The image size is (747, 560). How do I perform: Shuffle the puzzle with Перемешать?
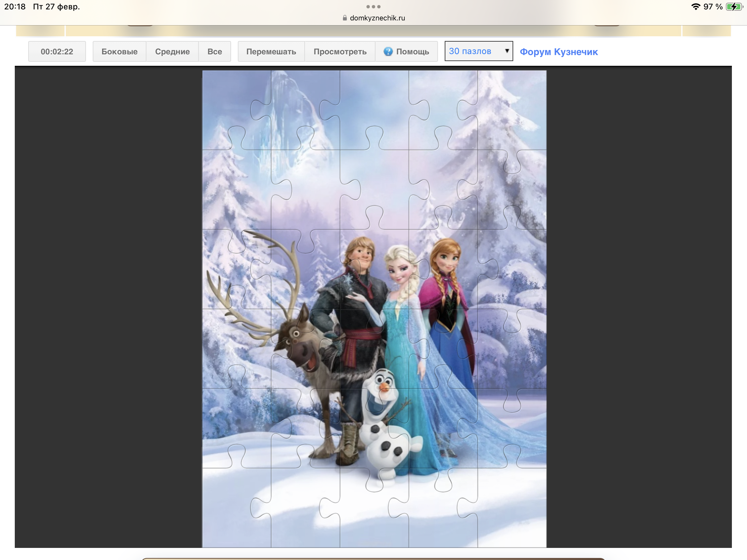click(x=271, y=52)
